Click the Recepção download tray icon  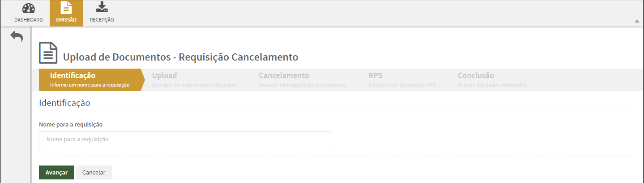coord(102,7)
